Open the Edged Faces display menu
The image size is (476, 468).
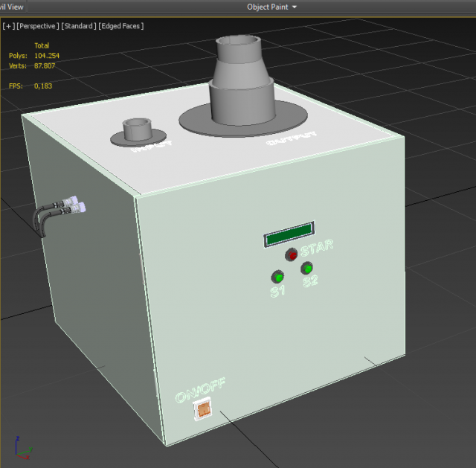click(x=121, y=26)
